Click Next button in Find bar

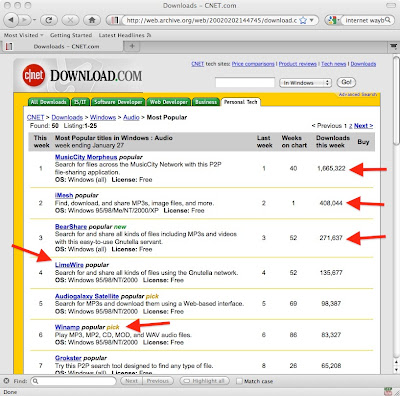pyautogui.click(x=131, y=381)
